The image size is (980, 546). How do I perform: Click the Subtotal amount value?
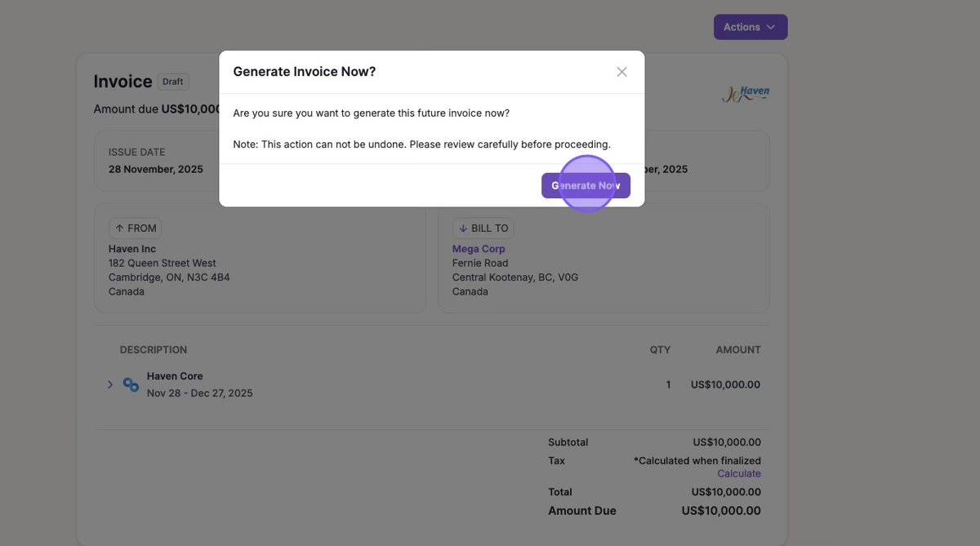pyautogui.click(x=726, y=442)
